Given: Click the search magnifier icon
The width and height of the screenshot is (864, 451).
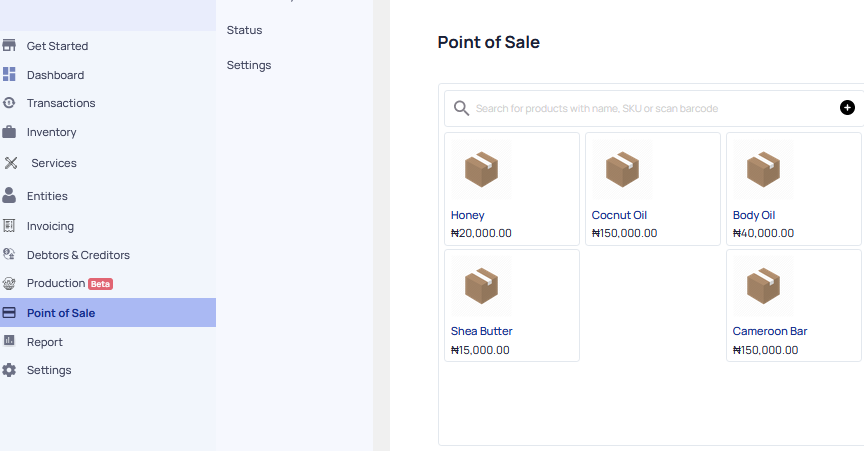Looking at the screenshot, I should pos(461,108).
